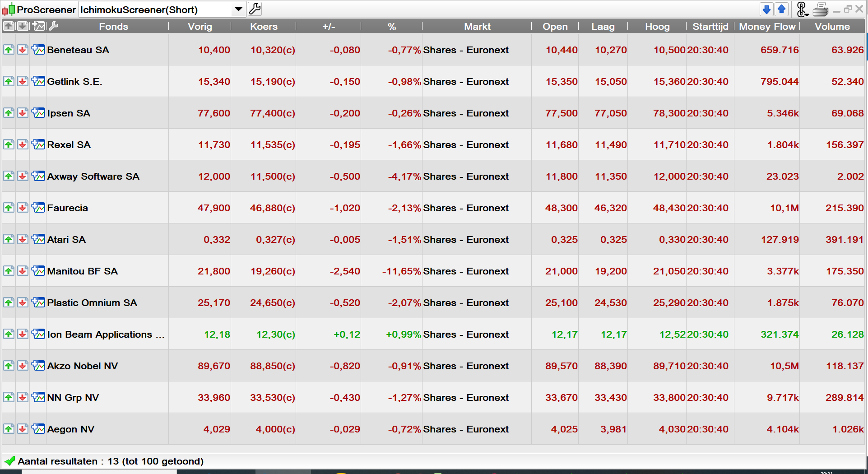This screenshot has height=474, width=868.
Task: Click the +0,99% change value in green
Action: click(x=404, y=335)
